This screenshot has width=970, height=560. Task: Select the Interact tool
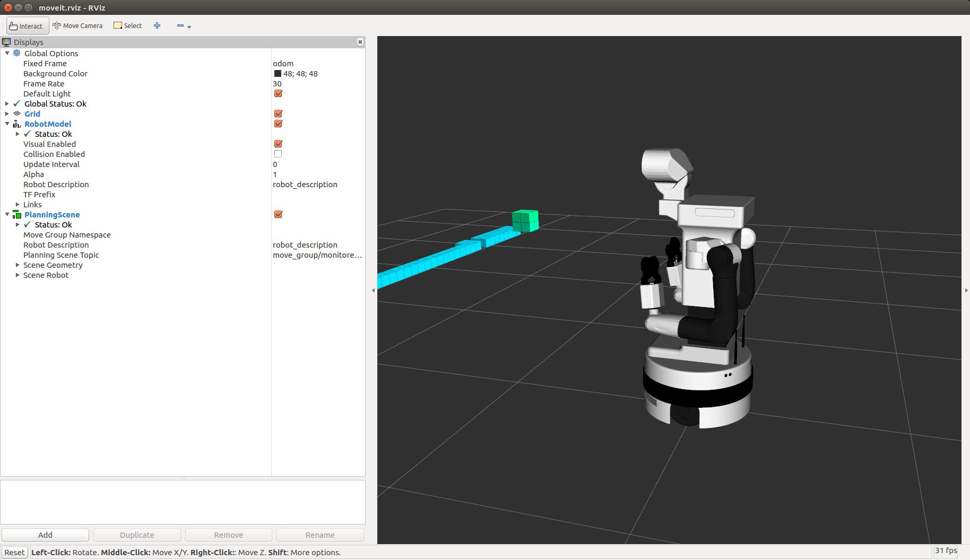click(x=27, y=25)
